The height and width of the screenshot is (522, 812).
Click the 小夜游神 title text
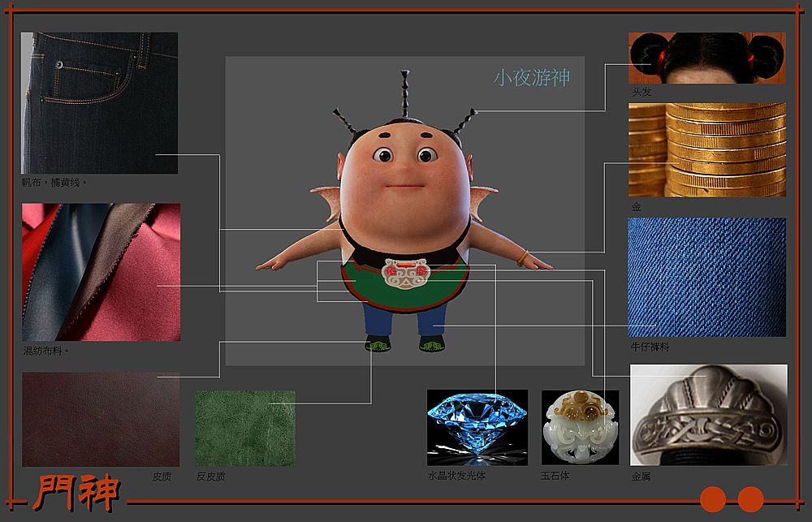click(x=532, y=78)
